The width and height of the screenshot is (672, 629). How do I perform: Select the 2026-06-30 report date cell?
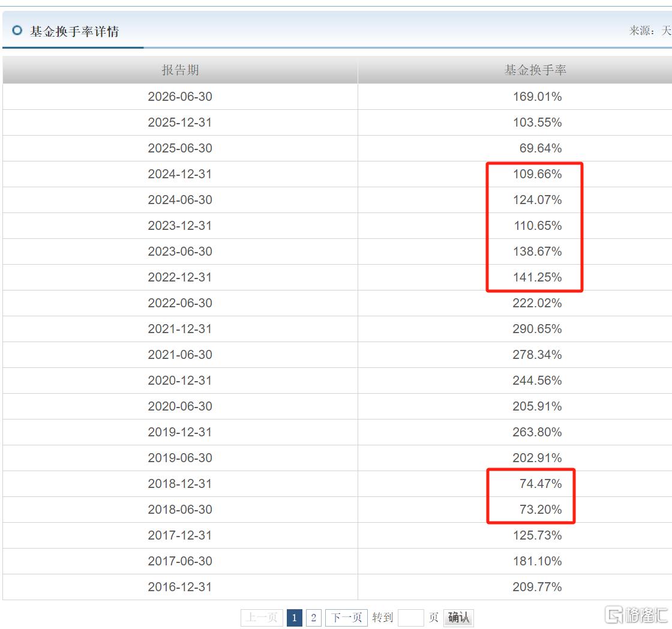click(x=180, y=97)
